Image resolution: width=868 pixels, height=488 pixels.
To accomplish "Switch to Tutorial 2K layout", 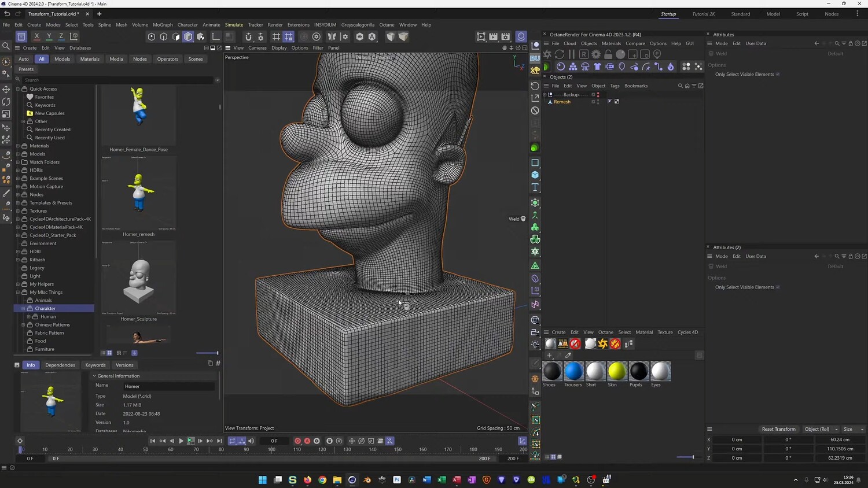I will (704, 14).
